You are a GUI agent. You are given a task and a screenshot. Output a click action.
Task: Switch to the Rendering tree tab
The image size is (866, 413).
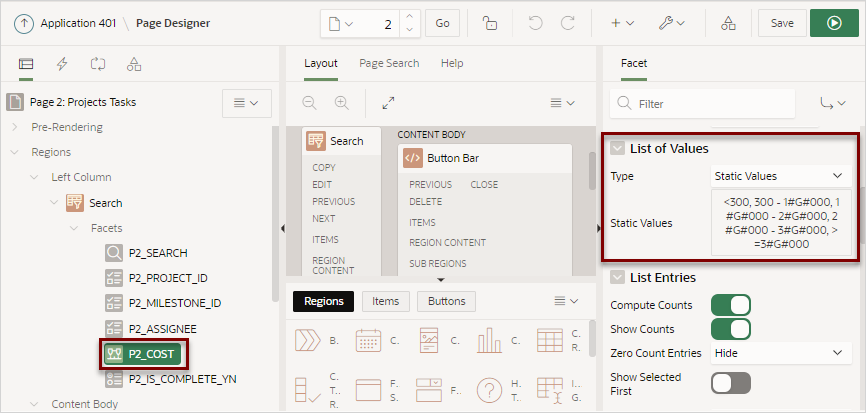pos(26,64)
